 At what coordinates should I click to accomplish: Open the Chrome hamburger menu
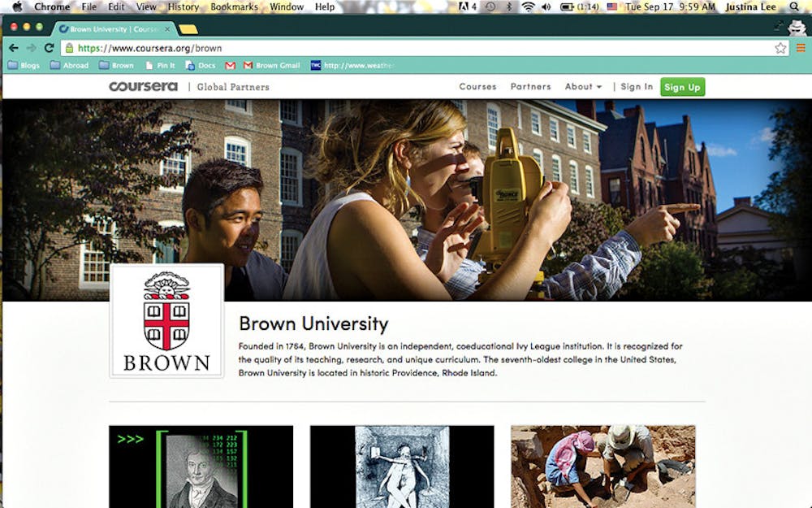coord(801,48)
